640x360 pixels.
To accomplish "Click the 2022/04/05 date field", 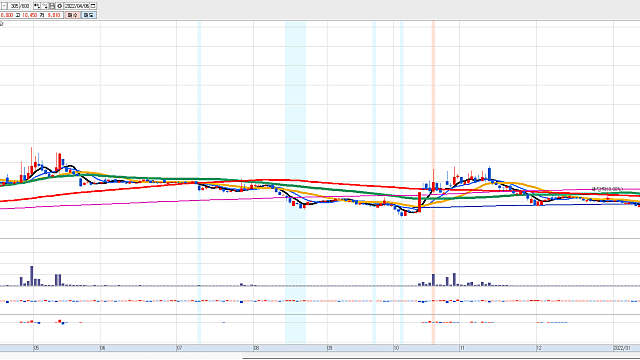I will (77, 6).
